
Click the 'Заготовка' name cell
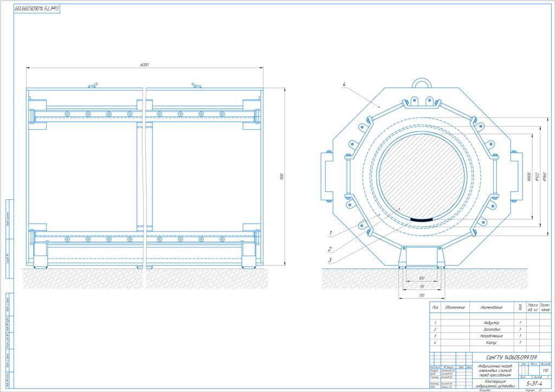click(491, 329)
